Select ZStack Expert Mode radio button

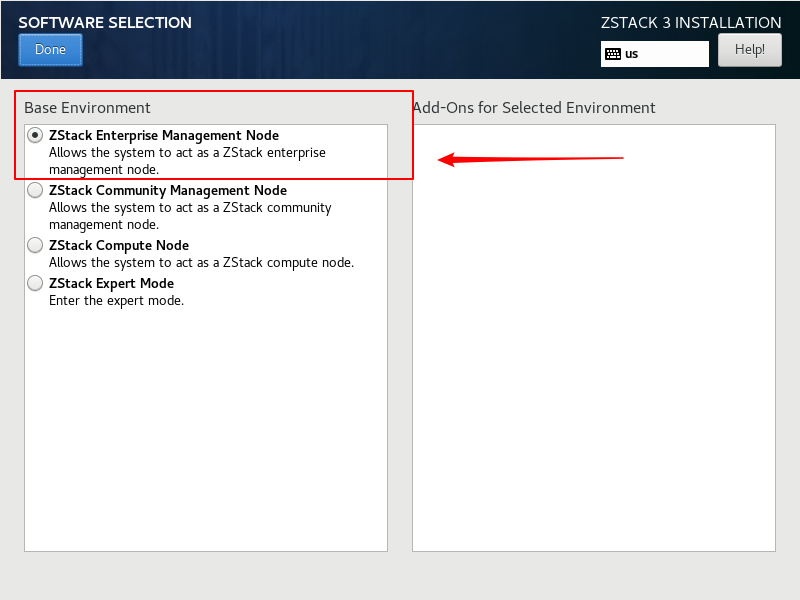[35, 283]
